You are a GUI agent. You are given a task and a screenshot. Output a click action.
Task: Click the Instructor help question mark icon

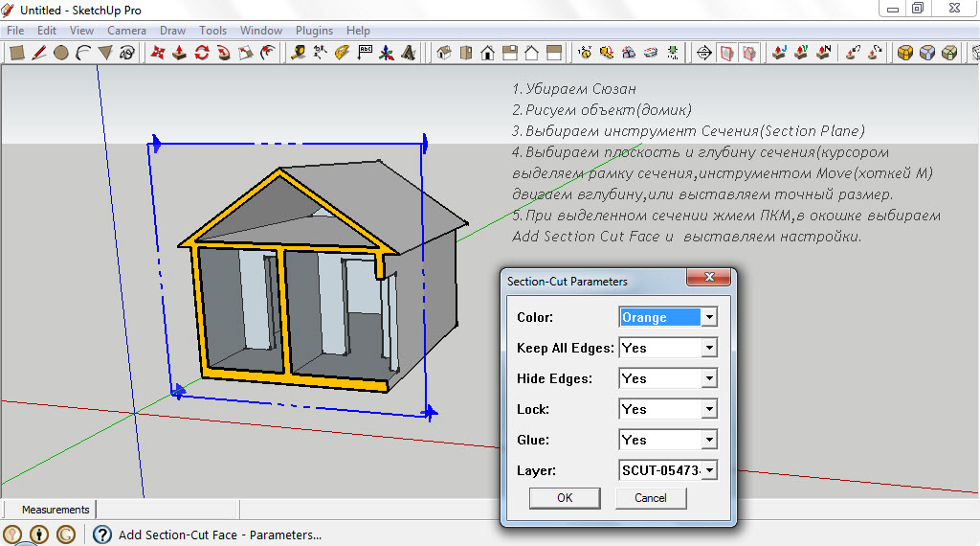tap(101, 535)
